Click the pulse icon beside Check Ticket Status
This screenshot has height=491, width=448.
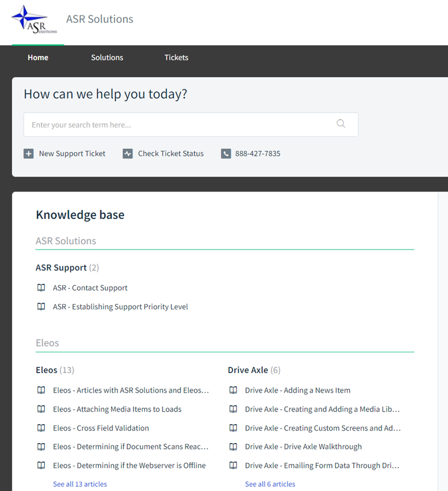click(x=128, y=154)
